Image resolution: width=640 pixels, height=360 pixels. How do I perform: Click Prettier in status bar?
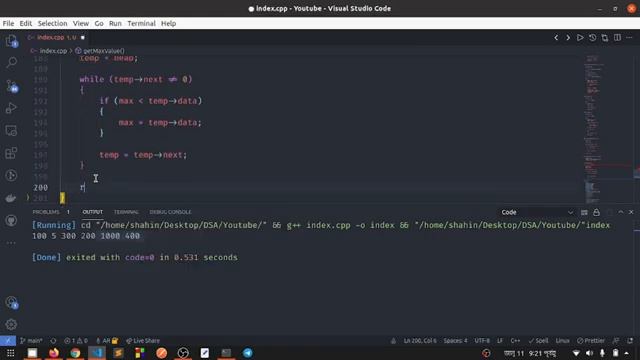(x=591, y=340)
